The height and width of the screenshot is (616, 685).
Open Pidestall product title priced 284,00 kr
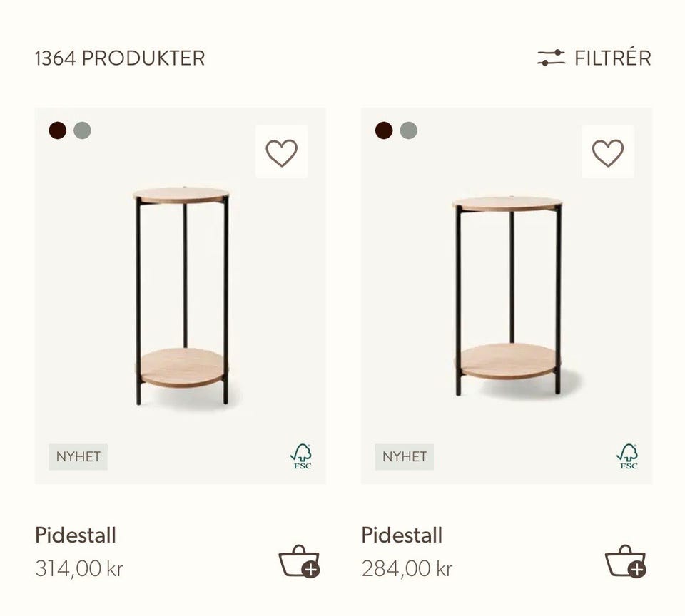pyautogui.click(x=402, y=535)
